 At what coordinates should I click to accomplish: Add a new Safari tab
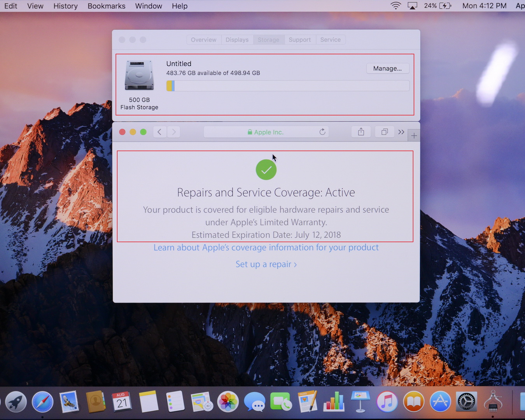point(414,135)
